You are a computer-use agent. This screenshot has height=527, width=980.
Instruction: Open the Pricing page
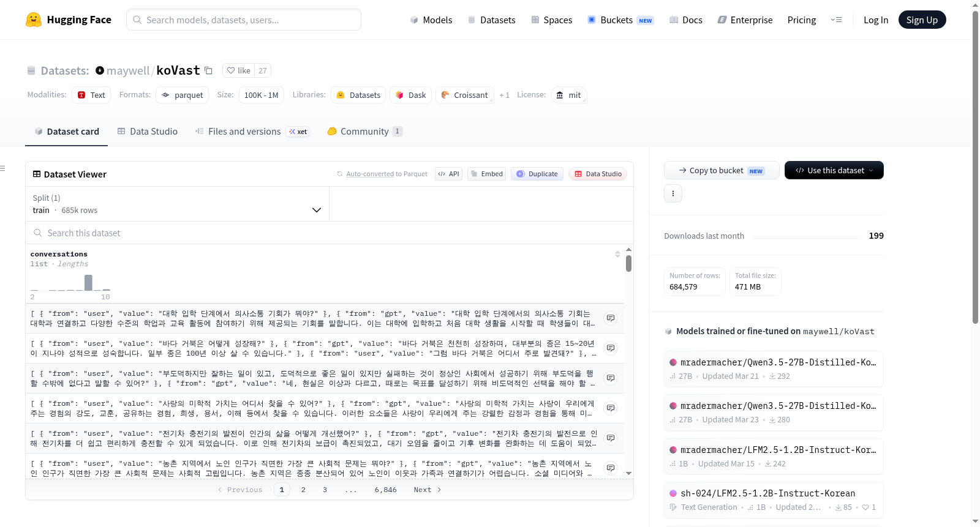tap(802, 20)
